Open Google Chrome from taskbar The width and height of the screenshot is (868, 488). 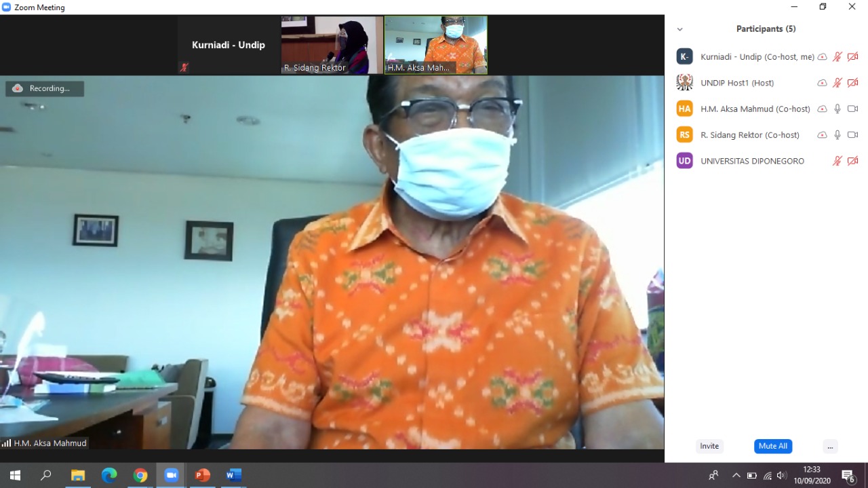click(140, 475)
